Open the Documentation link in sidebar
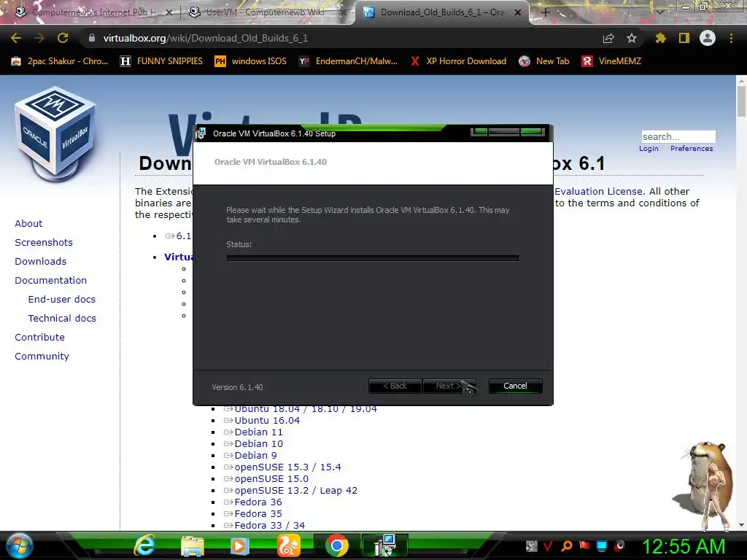The width and height of the screenshot is (747, 560). [x=51, y=281]
